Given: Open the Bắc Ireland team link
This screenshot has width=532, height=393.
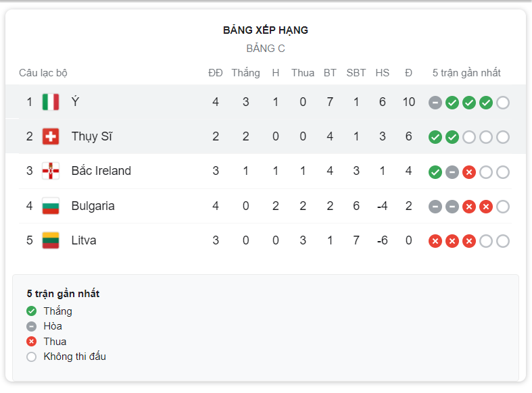Looking at the screenshot, I should coord(101,171).
